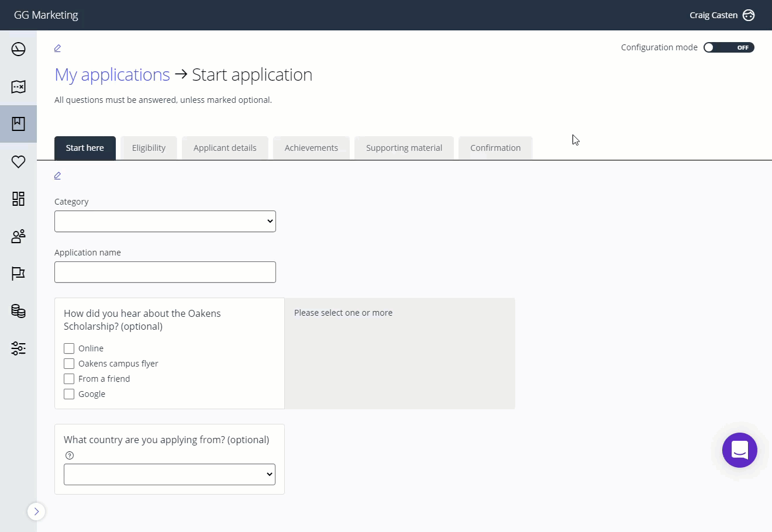Open My applications link

coord(112,74)
